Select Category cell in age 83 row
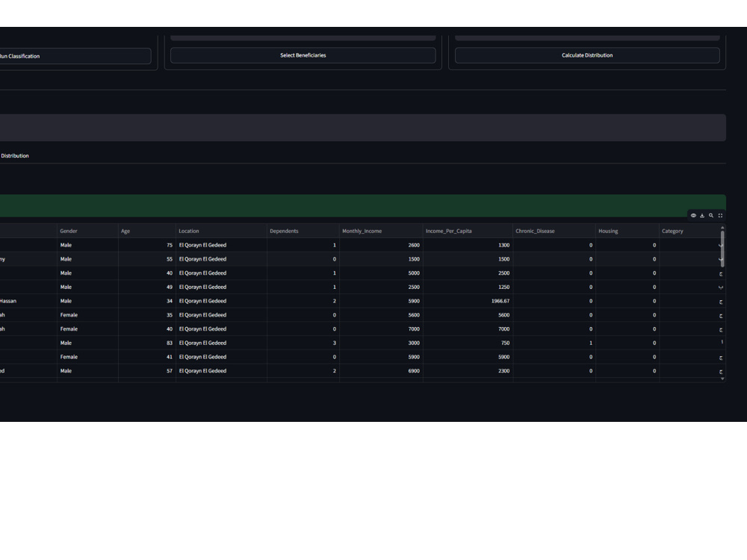Screen dimensions: 747x560 pos(692,343)
